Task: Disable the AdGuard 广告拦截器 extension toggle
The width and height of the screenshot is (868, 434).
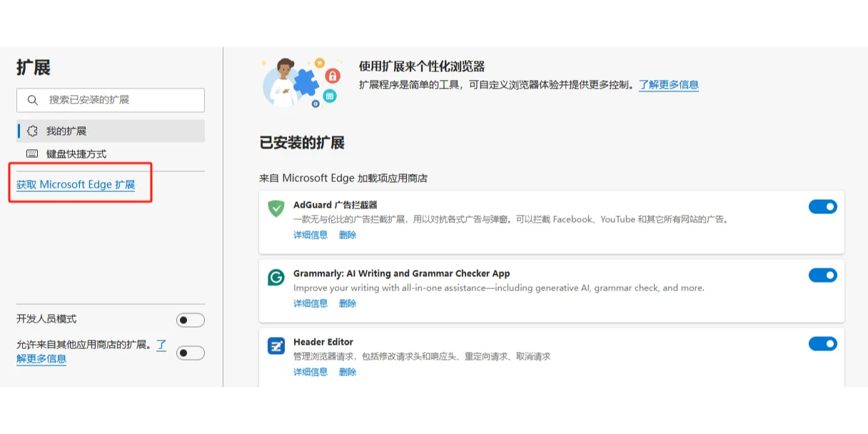Action: [822, 206]
